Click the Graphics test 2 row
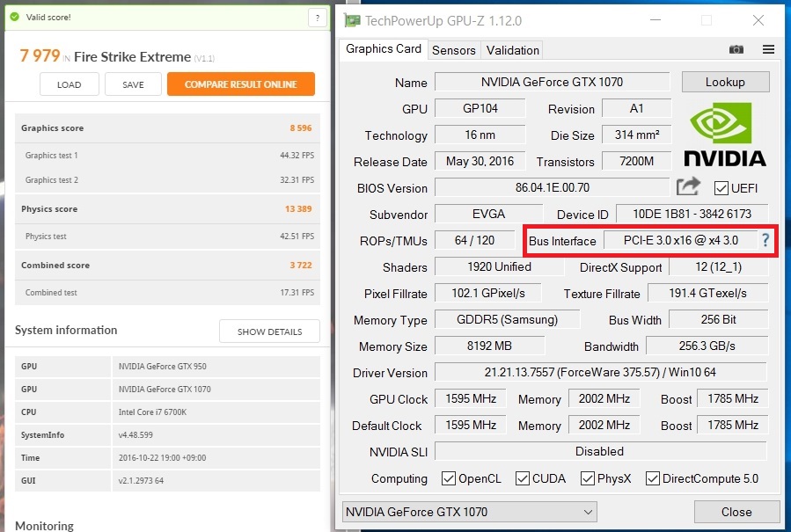The height and width of the screenshot is (532, 791). 167,180
